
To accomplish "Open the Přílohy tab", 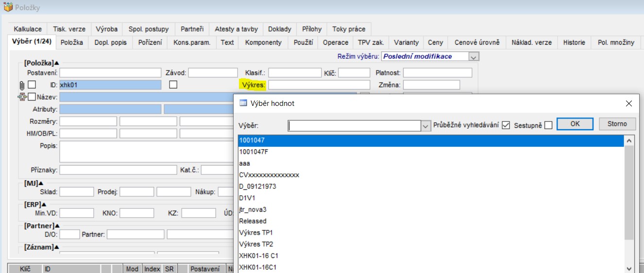I will point(312,29).
